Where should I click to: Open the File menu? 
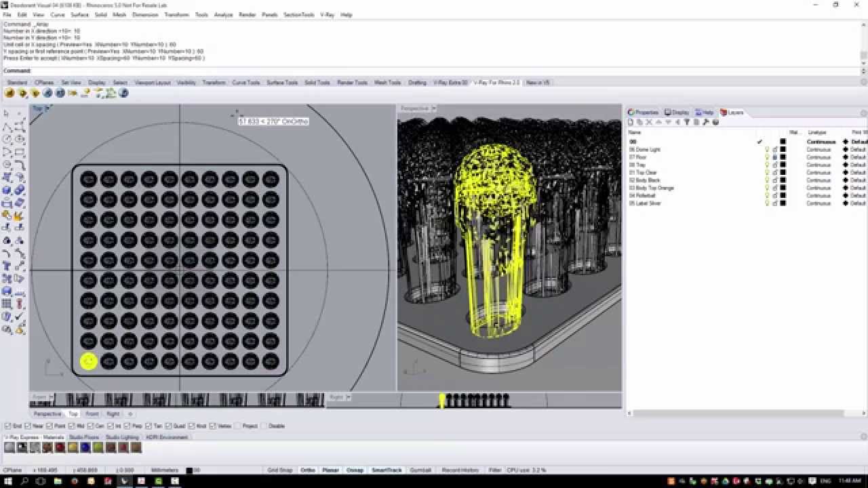click(x=7, y=14)
